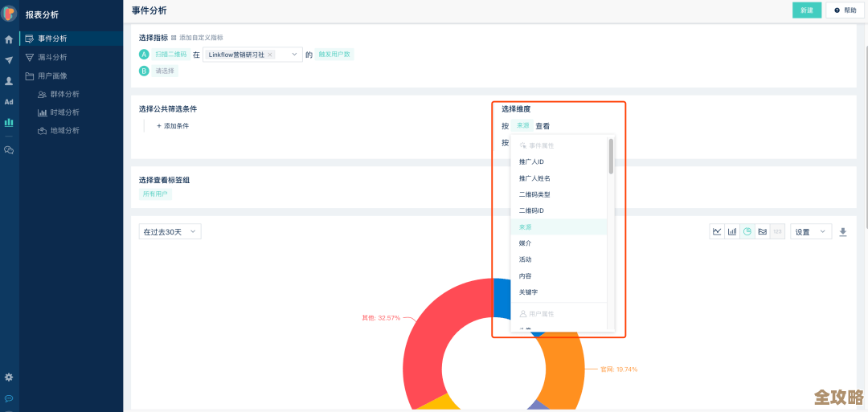Screen dimensions: 868x412
Task: Remove the Linkflow营销研习社 tag
Action: [270, 55]
